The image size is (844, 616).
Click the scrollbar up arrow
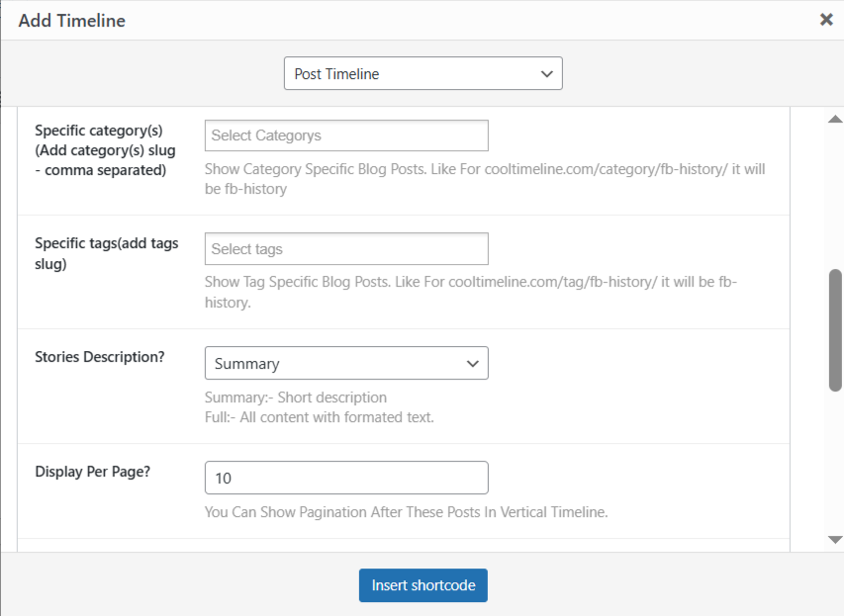834,120
